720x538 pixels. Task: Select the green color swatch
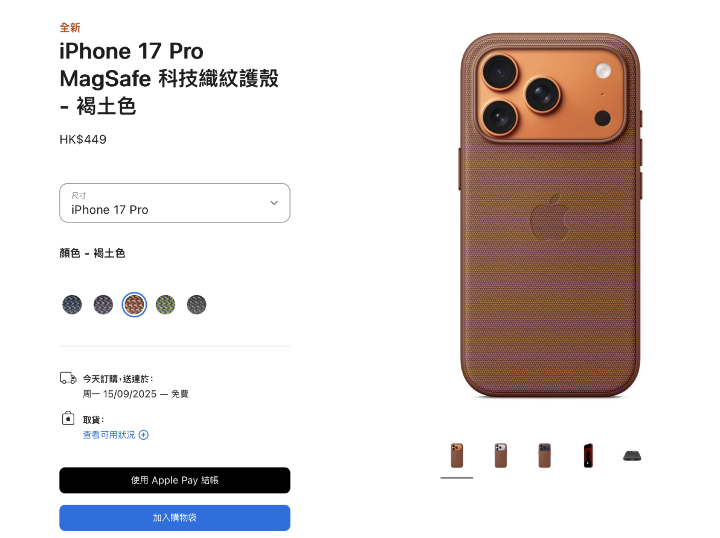pyautogui.click(x=165, y=304)
